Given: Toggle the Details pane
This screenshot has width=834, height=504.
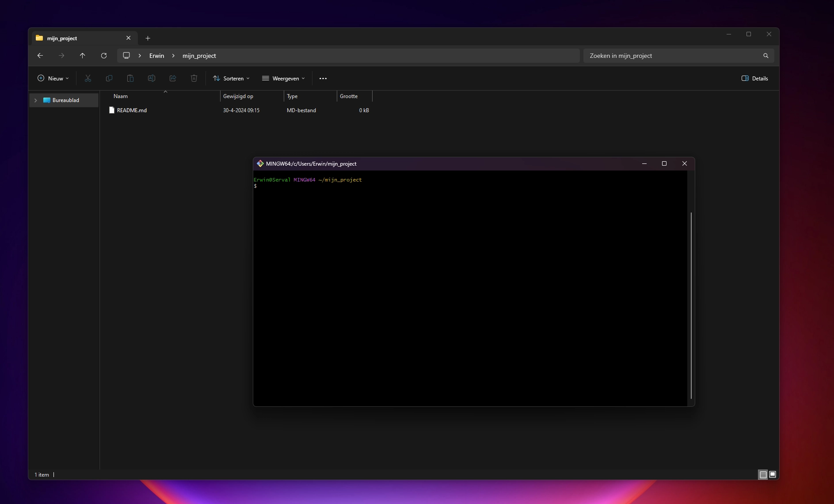Looking at the screenshot, I should click(755, 79).
